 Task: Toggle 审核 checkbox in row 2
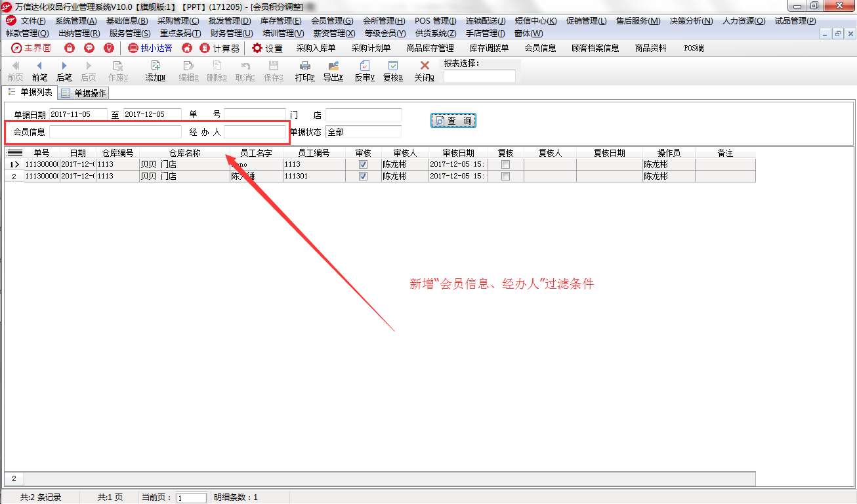[x=363, y=177]
